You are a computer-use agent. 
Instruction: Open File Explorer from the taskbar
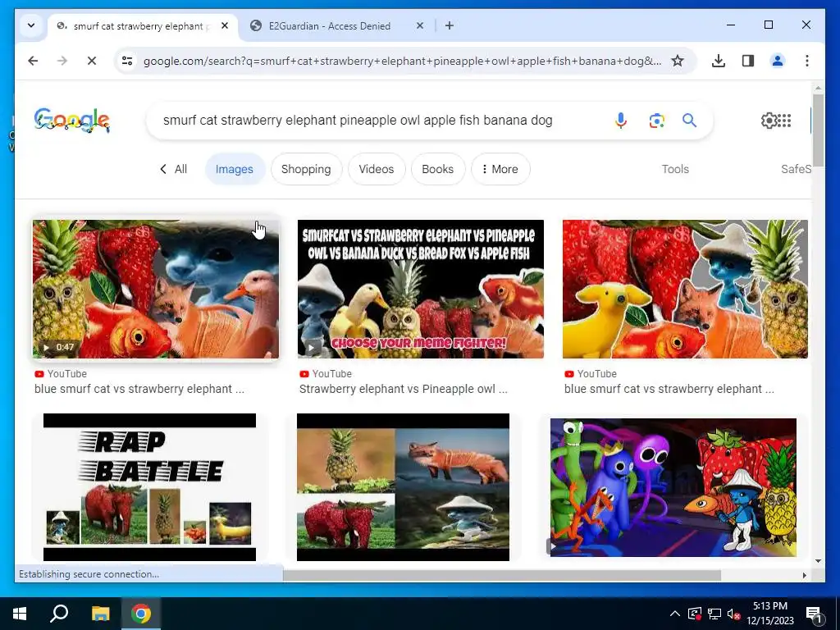[100, 614]
